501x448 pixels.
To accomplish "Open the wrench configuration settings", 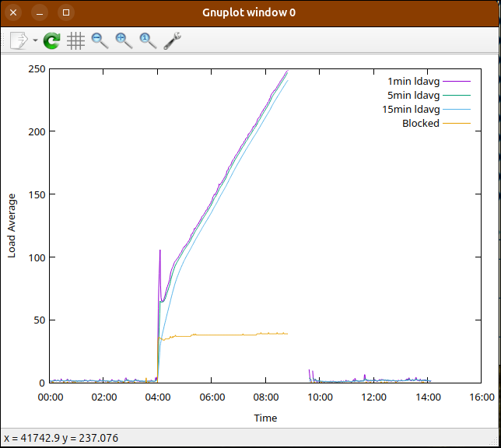I will tap(172, 40).
